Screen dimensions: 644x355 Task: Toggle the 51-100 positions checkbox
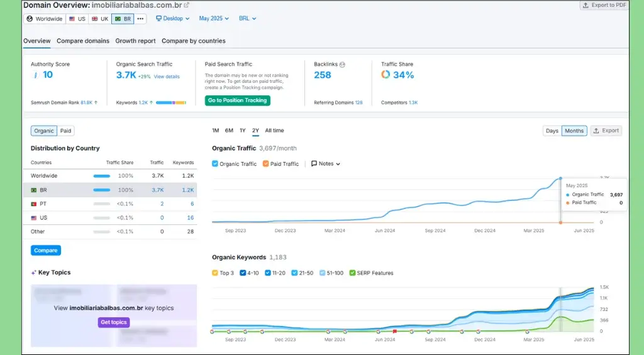tap(323, 273)
